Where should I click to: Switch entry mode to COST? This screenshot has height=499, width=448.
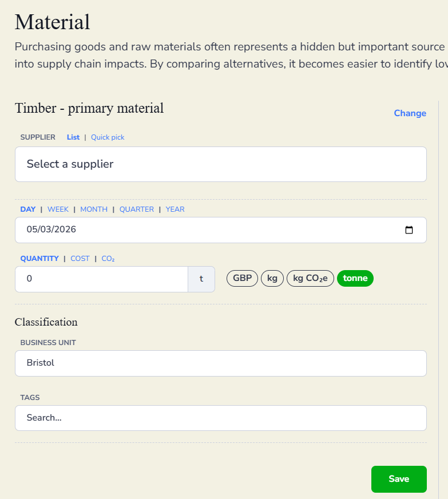(80, 259)
